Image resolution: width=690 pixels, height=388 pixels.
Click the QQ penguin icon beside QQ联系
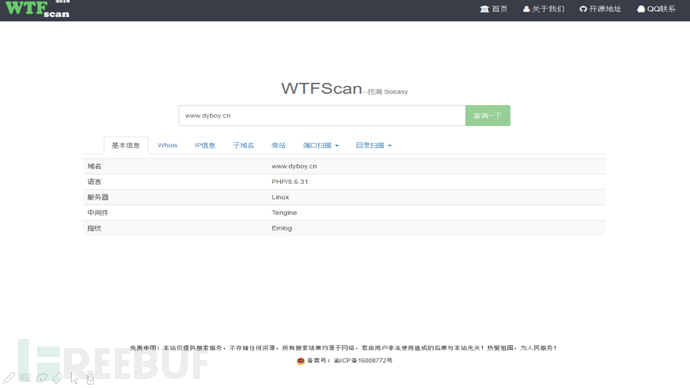(641, 9)
